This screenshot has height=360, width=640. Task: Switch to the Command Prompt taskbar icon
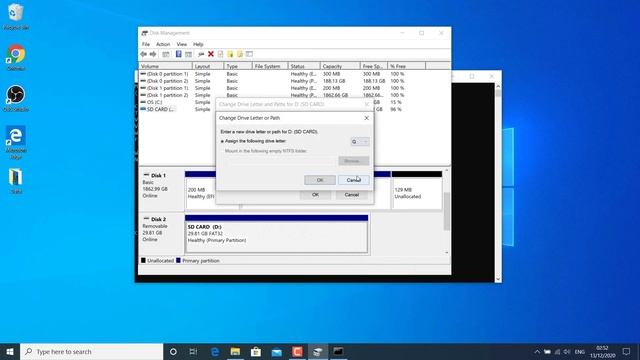pos(338,351)
